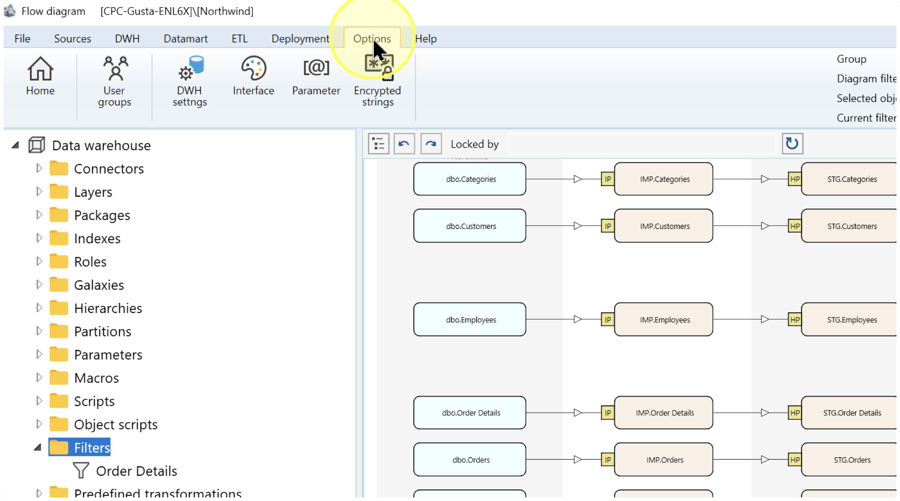Click the Data warehouse cube icon

[36, 145]
